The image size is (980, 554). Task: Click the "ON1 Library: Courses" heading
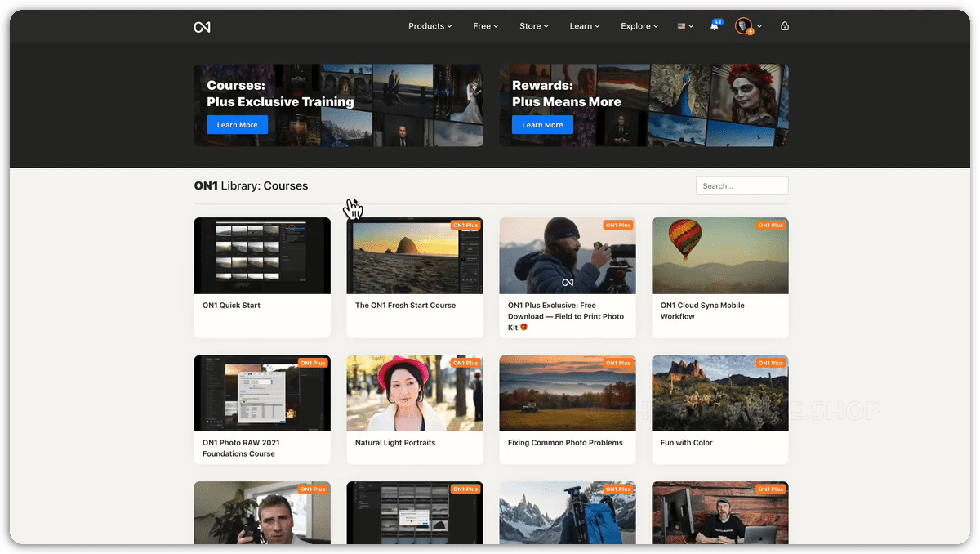(251, 185)
